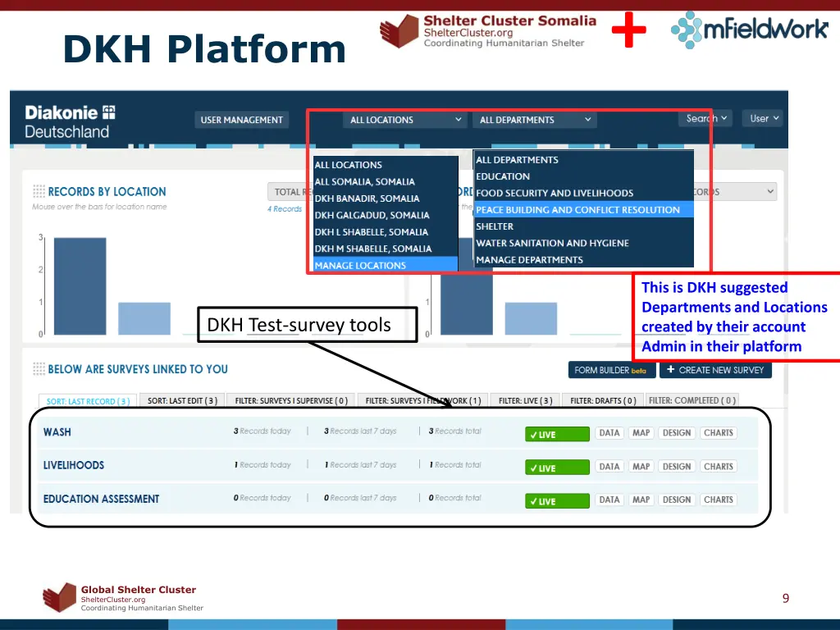Click the Global Shelter Cluster footer logo
This screenshot has width=840, height=630.
point(123,597)
